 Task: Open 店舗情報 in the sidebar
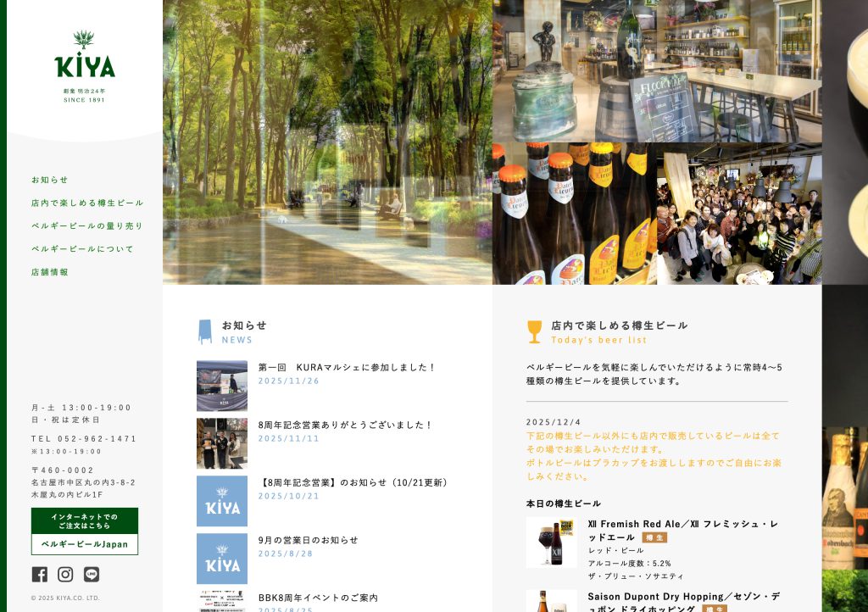tap(50, 272)
